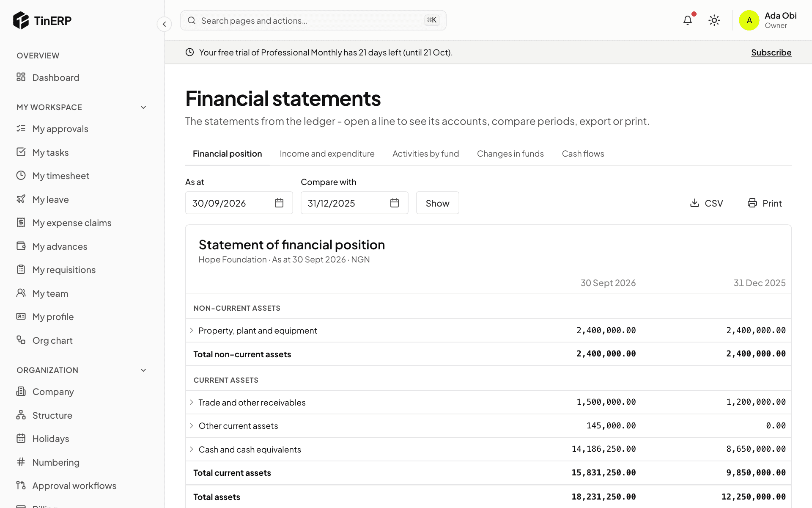The width and height of the screenshot is (812, 508).
Task: Focus the Search pages and actions field
Action: (x=313, y=20)
